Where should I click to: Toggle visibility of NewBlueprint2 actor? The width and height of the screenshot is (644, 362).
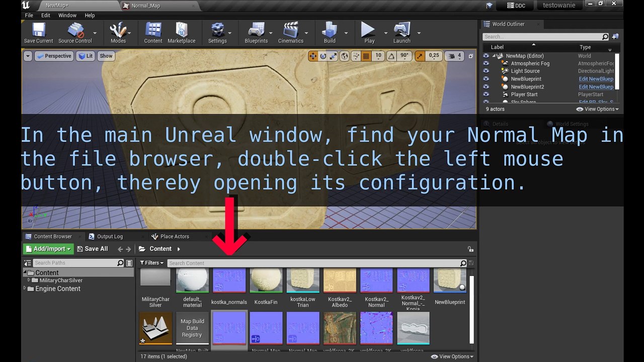click(x=486, y=87)
